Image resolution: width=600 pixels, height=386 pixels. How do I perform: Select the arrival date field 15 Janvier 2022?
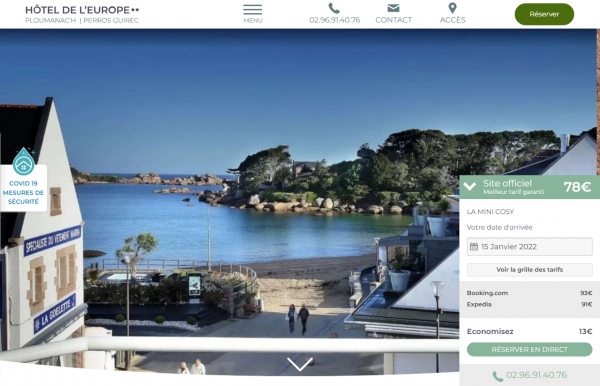tap(530, 246)
